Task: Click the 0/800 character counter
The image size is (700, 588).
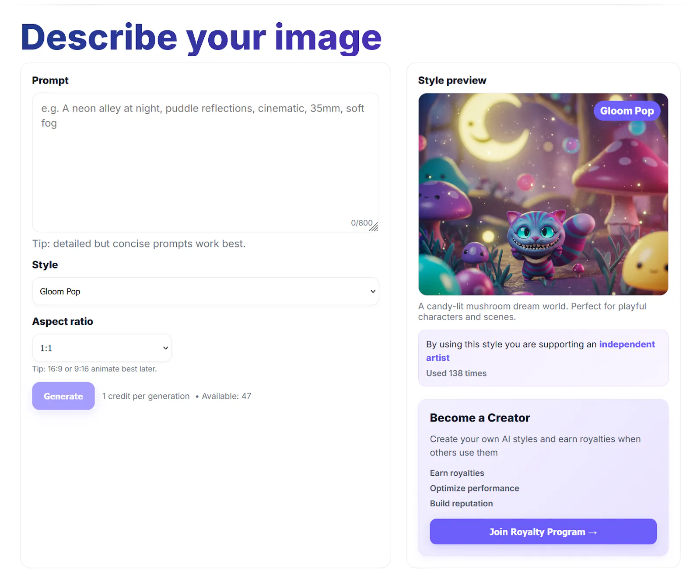Action: tap(361, 223)
